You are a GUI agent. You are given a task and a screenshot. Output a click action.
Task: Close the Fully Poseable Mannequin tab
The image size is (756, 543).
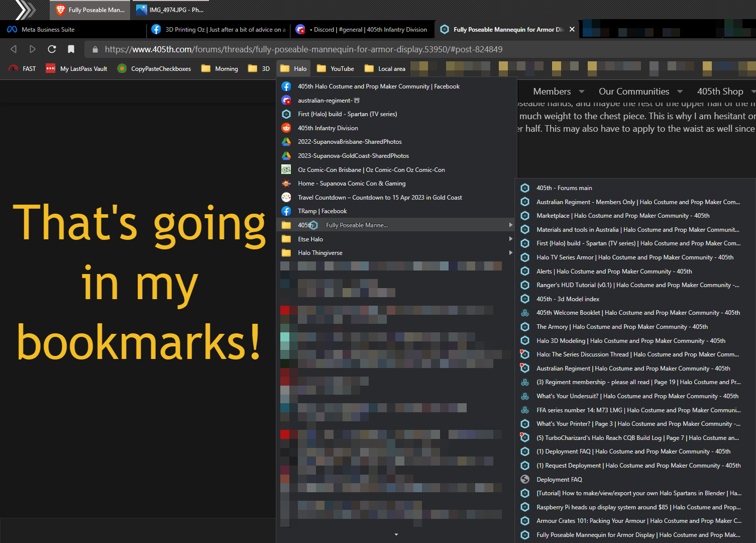click(572, 30)
